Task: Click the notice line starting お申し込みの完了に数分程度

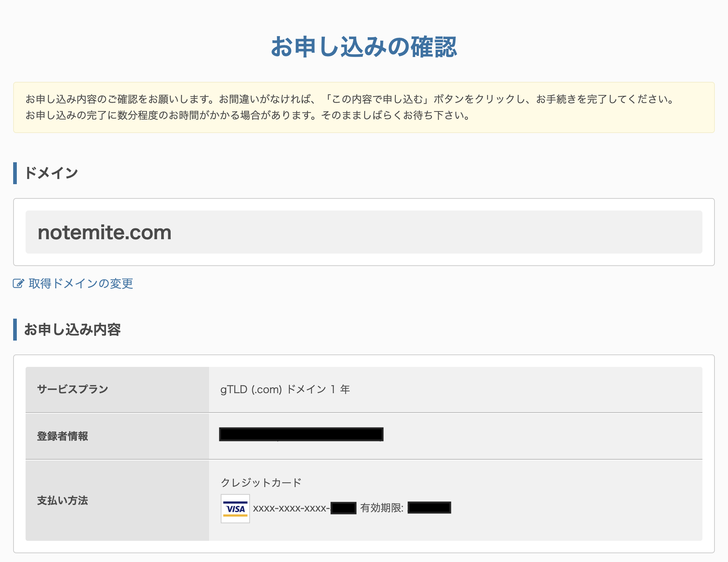Action: (249, 115)
